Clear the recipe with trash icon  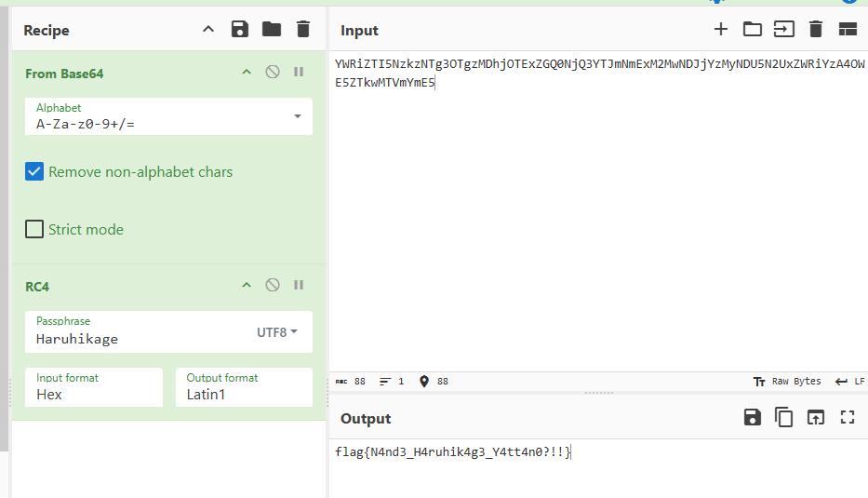coord(303,30)
